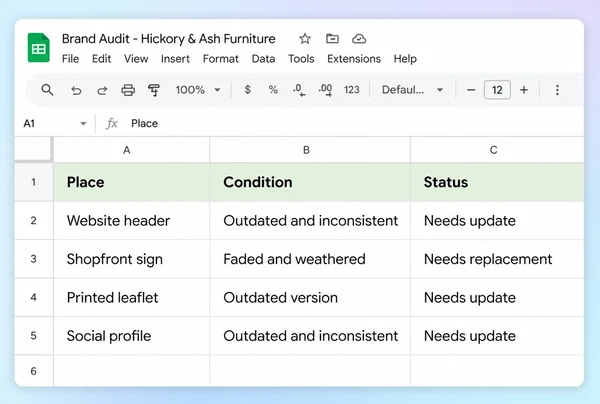Select column A header
Screen dimensions: 600x404
[131, 150]
